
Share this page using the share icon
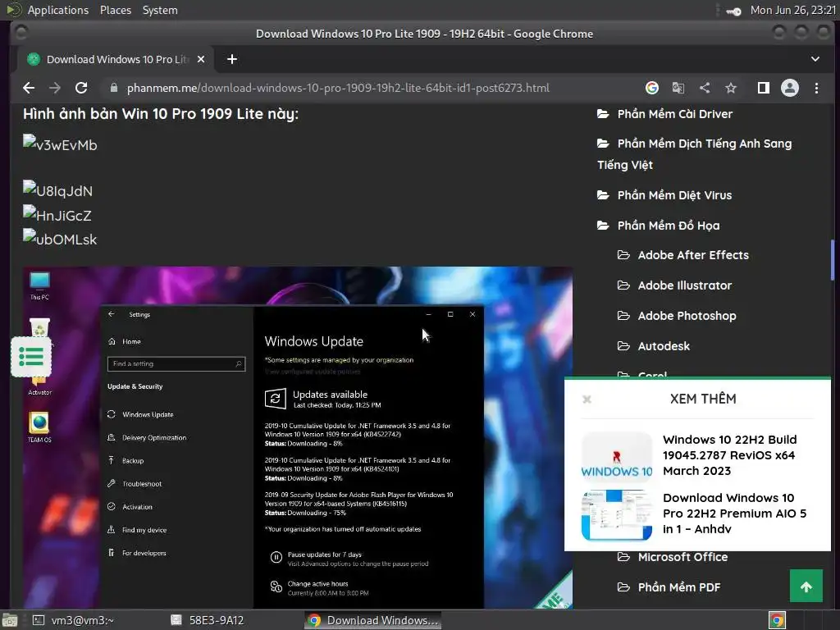pos(705,88)
